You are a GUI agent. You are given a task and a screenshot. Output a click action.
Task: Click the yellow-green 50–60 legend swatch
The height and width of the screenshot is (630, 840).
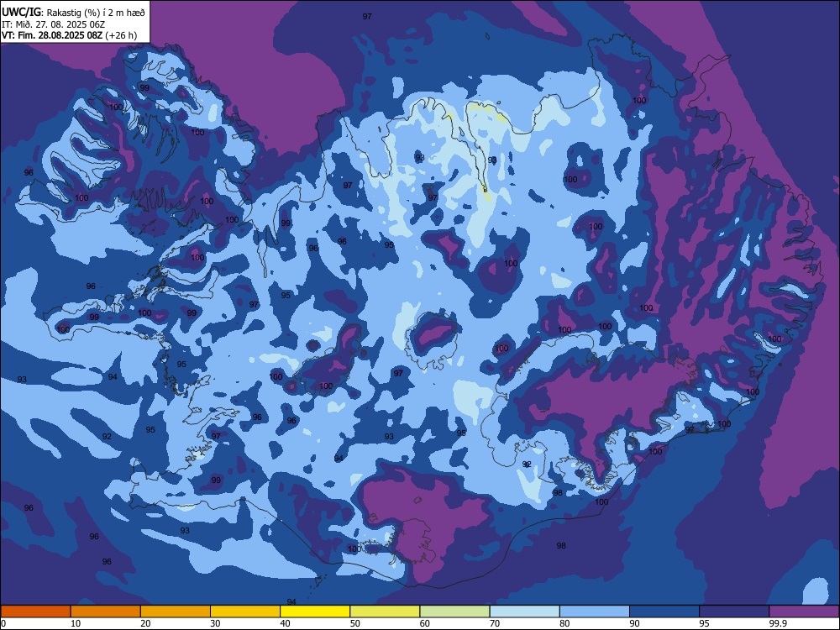pos(385,612)
